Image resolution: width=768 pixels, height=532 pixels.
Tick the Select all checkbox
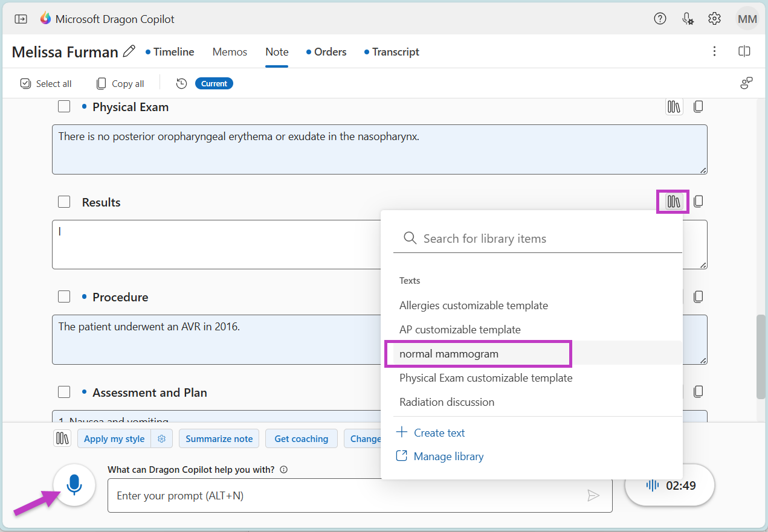point(25,83)
